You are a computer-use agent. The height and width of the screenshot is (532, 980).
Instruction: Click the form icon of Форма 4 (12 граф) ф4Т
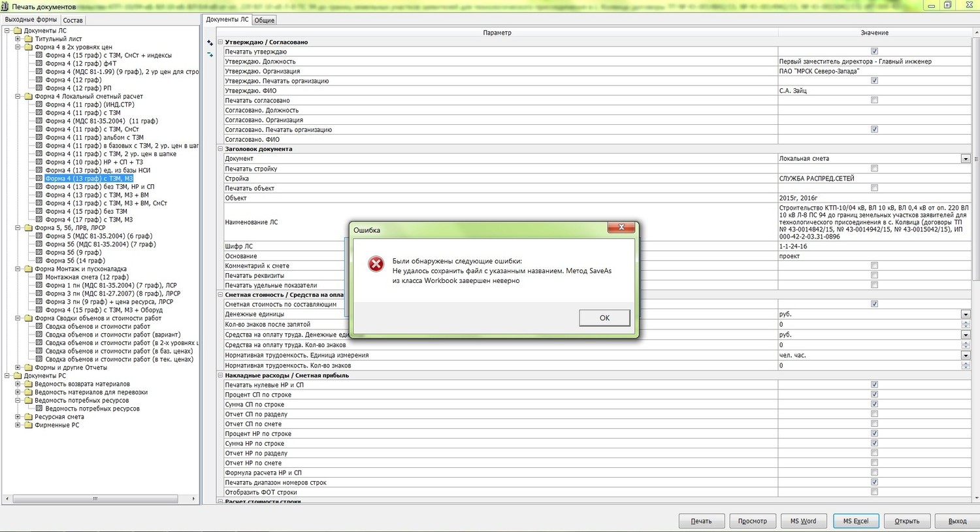[39, 63]
